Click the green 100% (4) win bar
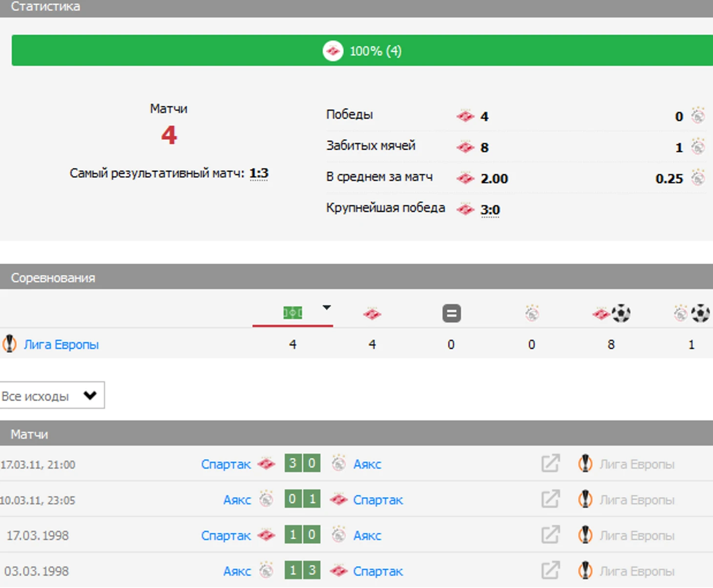The height and width of the screenshot is (588, 713). (x=362, y=50)
